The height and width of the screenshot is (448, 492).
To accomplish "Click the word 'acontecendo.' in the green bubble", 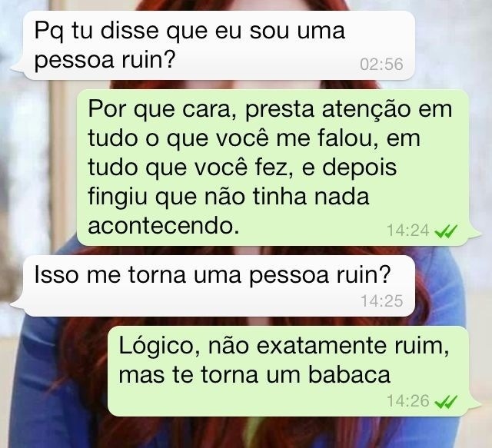I will click(x=164, y=226).
